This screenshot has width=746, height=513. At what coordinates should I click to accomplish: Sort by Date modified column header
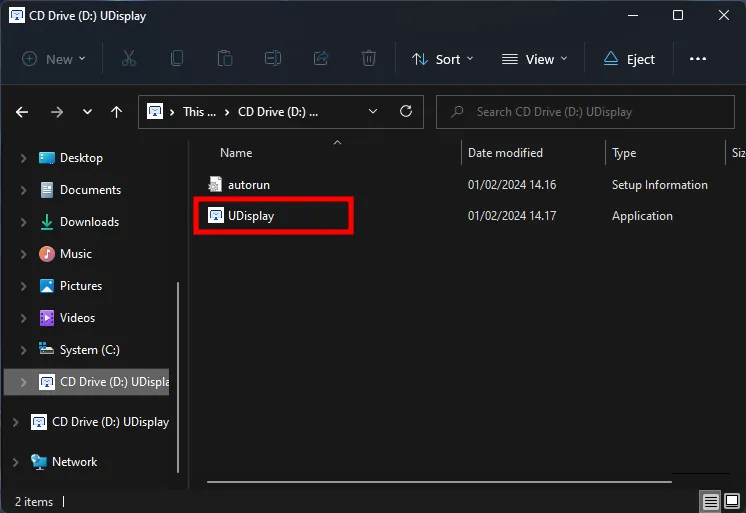(x=505, y=153)
